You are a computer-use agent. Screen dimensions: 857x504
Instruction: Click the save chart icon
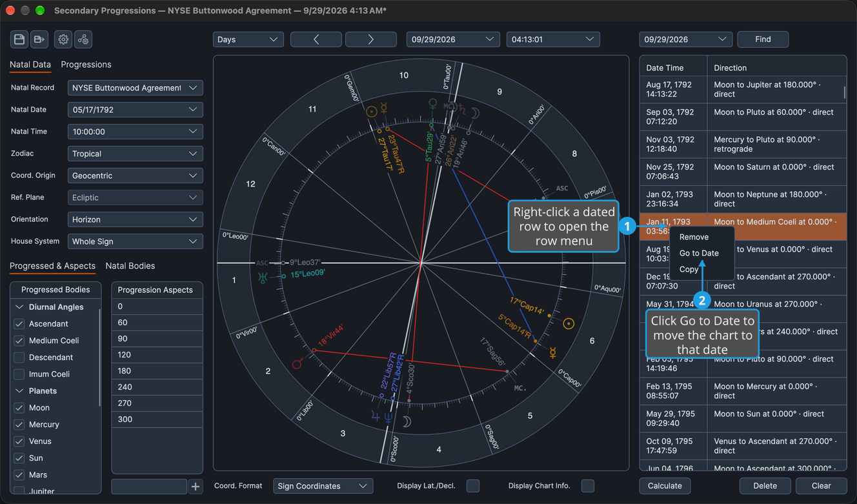point(19,39)
